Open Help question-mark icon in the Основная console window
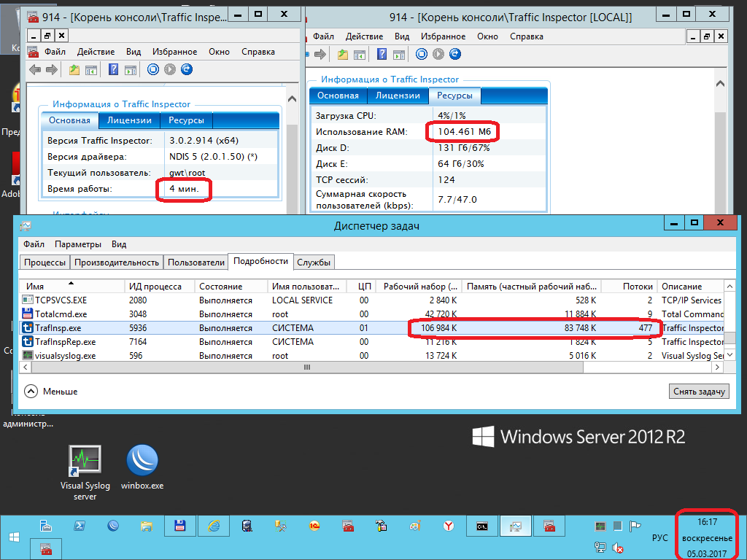This screenshot has height=560, width=747. [113, 69]
